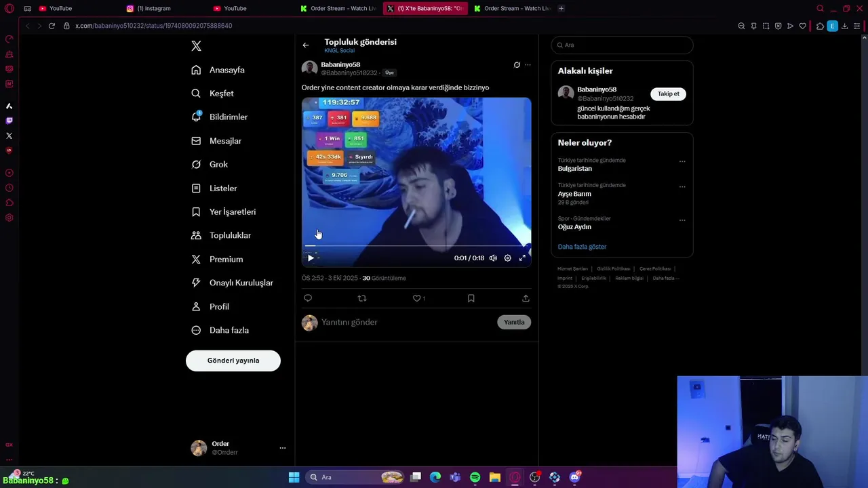This screenshot has height=488, width=868.
Task: Open Order account switcher menu
Action: coord(239,448)
